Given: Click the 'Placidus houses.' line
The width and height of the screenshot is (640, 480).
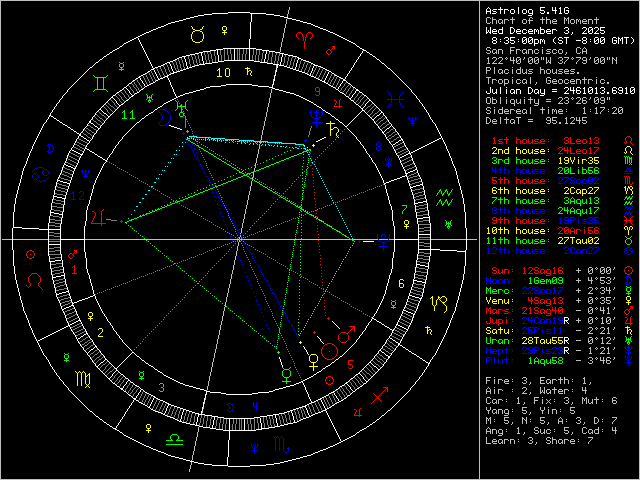Looking at the screenshot, I should pyautogui.click(x=533, y=71).
